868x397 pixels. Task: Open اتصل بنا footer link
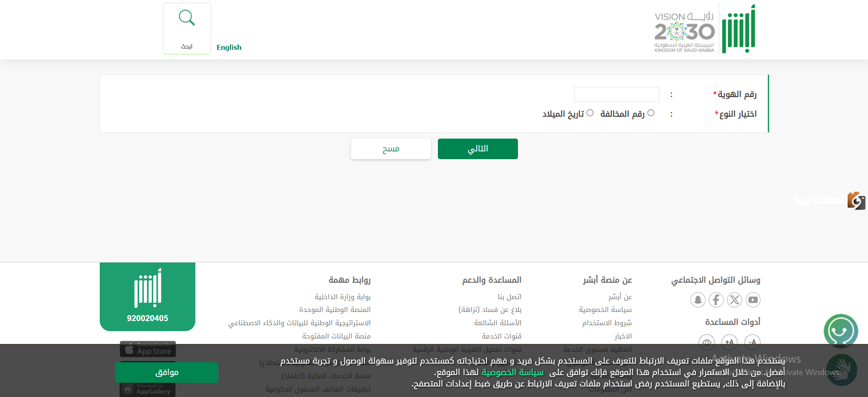510,297
